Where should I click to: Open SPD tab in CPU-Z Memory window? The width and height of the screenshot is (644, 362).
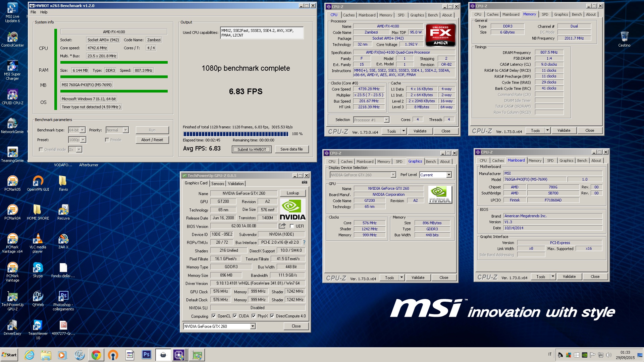coord(545,14)
